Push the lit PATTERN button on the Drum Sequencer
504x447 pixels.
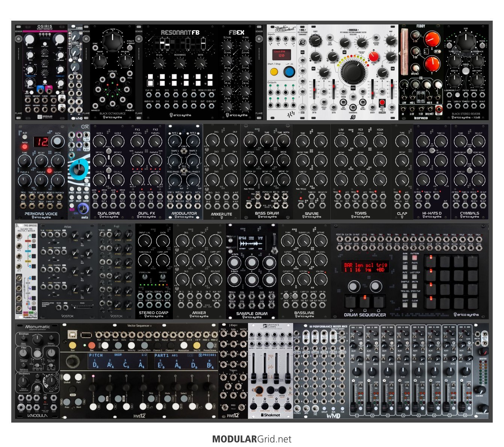(x=414, y=258)
